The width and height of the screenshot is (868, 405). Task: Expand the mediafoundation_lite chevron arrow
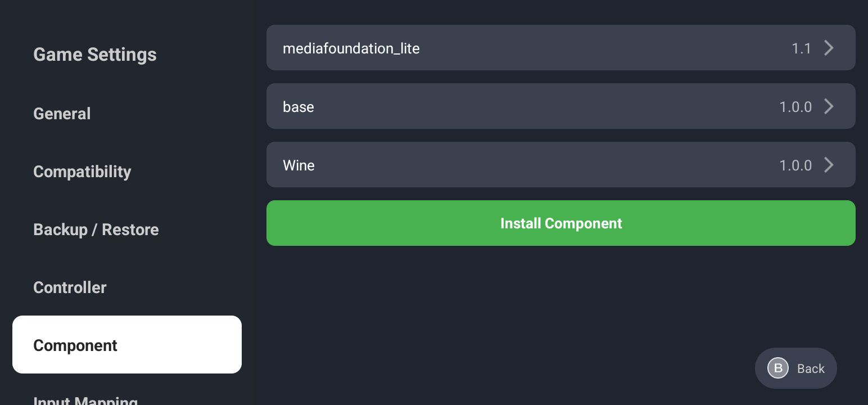coord(829,48)
